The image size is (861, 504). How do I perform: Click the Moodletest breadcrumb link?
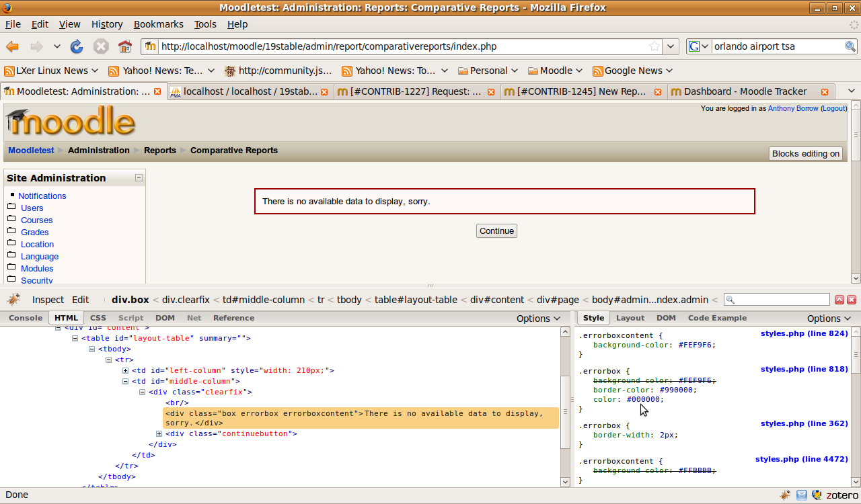(x=31, y=151)
